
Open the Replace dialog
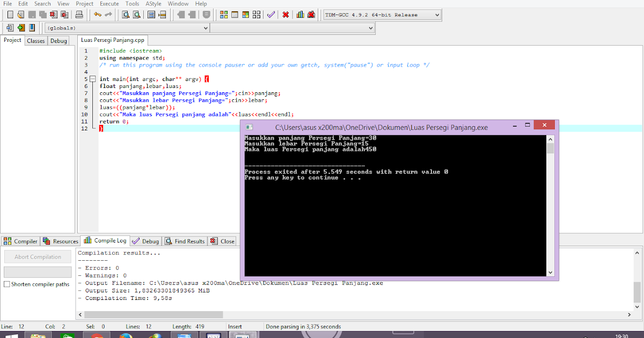point(136,14)
